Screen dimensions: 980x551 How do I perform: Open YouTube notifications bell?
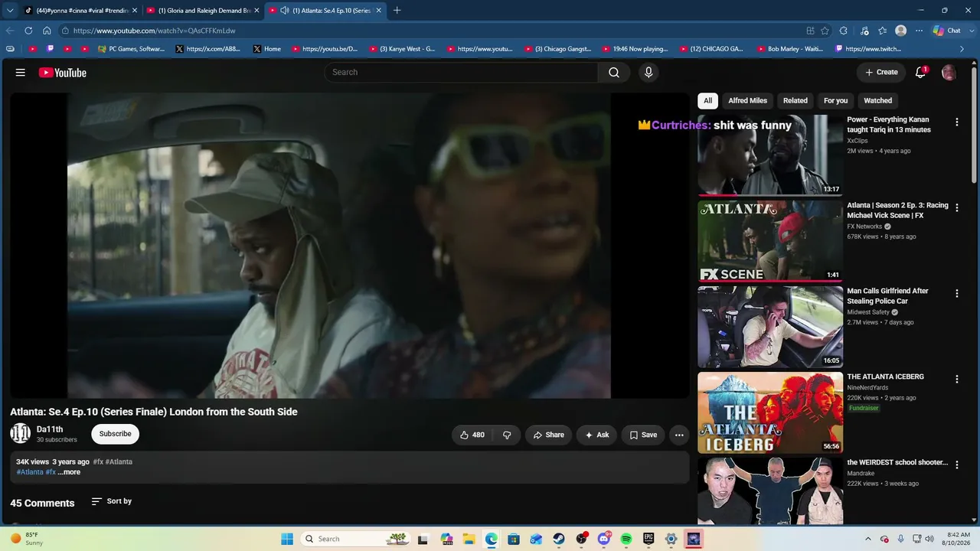click(921, 72)
